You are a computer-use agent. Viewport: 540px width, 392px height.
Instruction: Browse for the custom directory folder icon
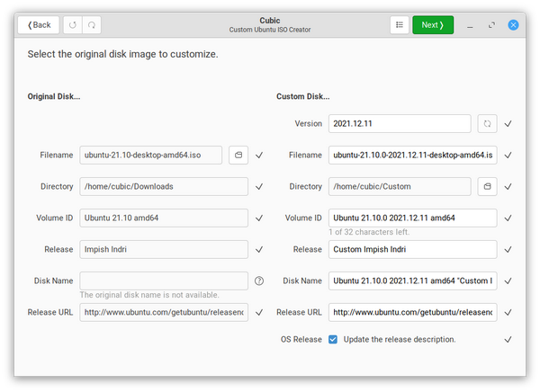coord(487,186)
